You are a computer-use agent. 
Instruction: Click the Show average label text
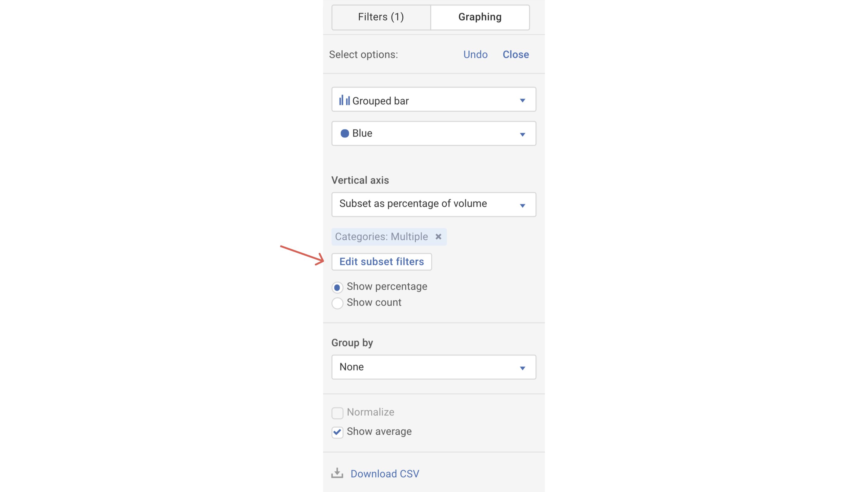point(379,431)
